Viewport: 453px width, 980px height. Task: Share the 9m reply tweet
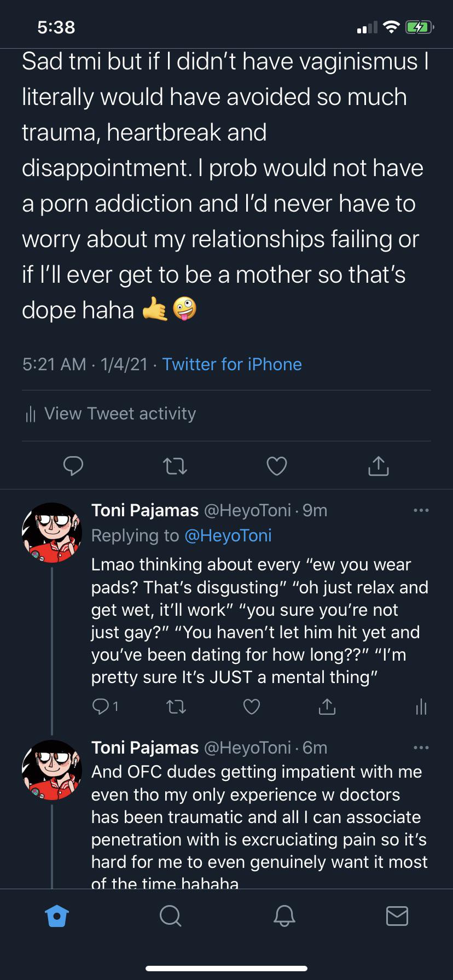(x=327, y=707)
